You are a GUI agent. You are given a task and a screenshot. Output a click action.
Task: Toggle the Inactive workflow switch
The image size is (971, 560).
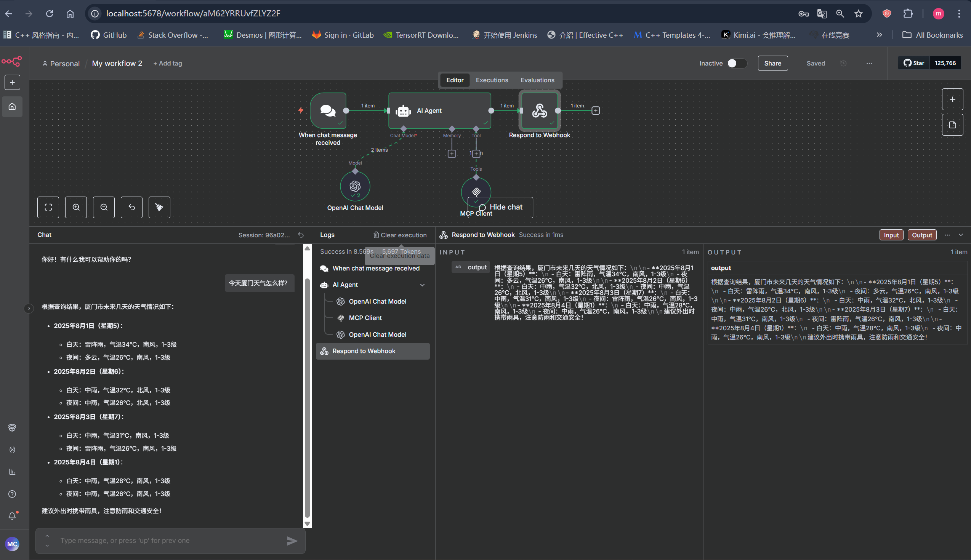737,64
